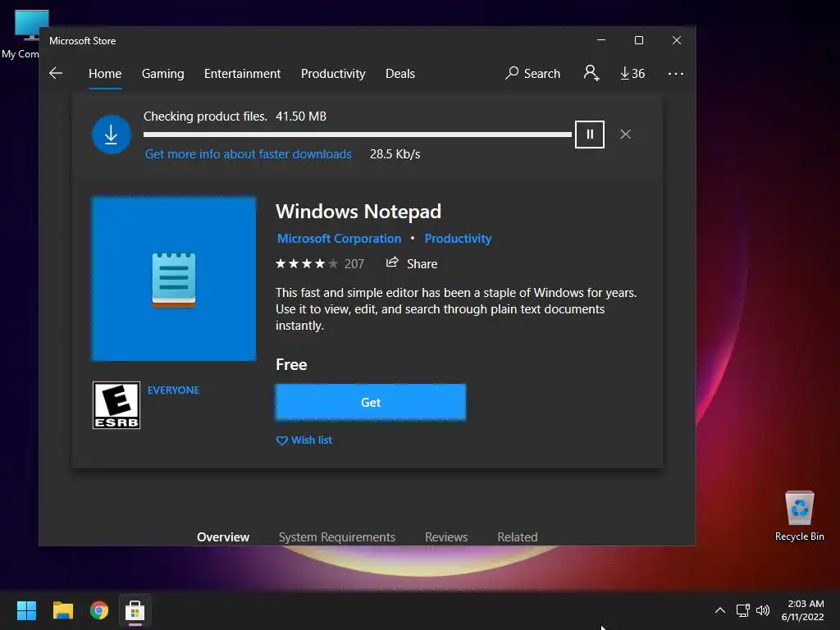The height and width of the screenshot is (630, 840).
Task: Open the Entertainment tab
Action: pos(242,73)
